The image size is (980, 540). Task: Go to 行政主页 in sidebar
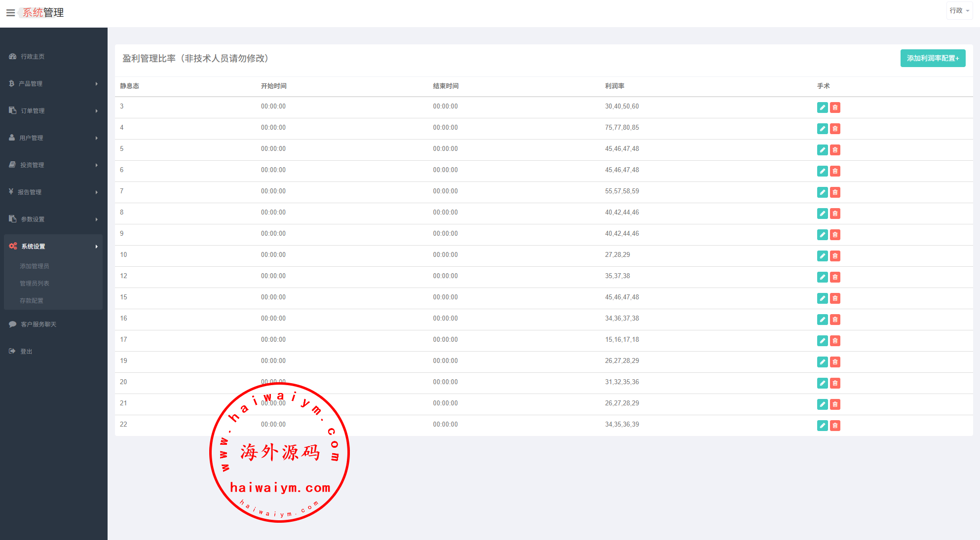coord(33,57)
